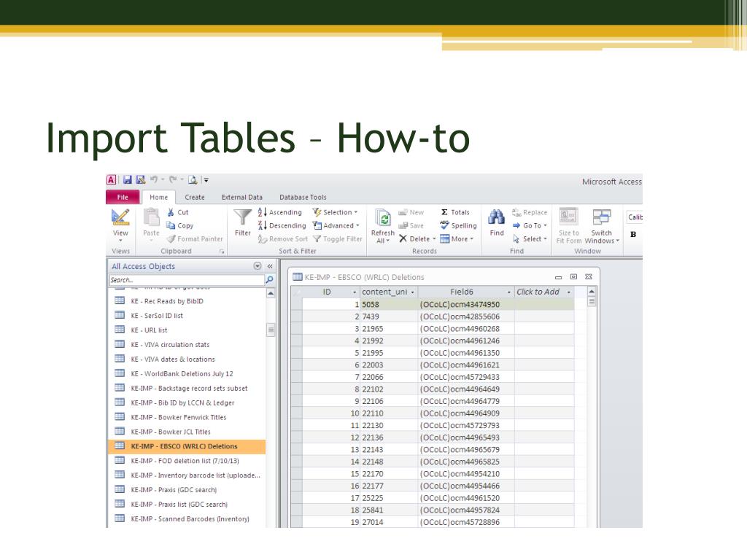
Task: Collapse navigation pane with double chevron
Action: coord(270,266)
